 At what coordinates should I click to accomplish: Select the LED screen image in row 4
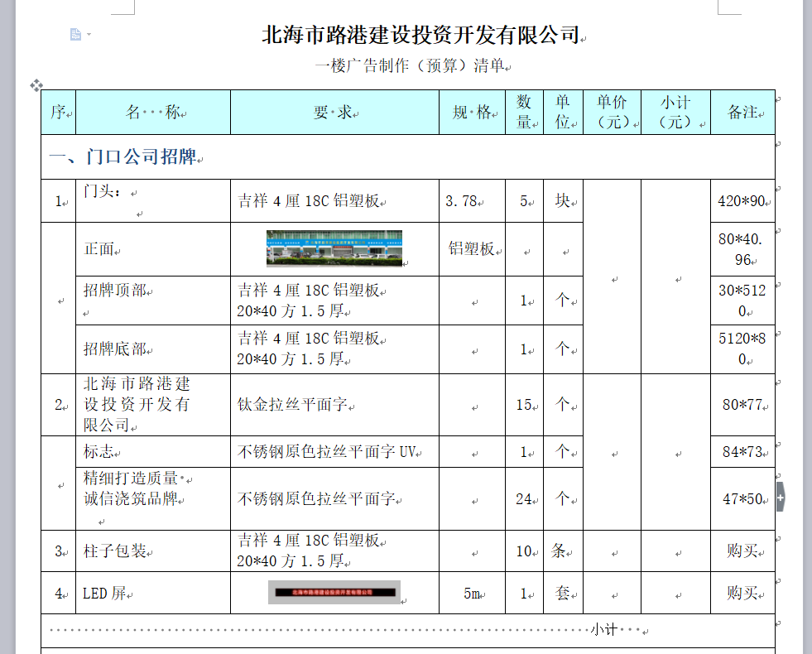click(334, 593)
